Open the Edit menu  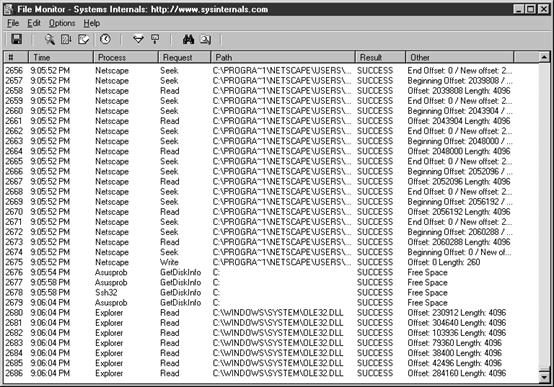[34, 23]
